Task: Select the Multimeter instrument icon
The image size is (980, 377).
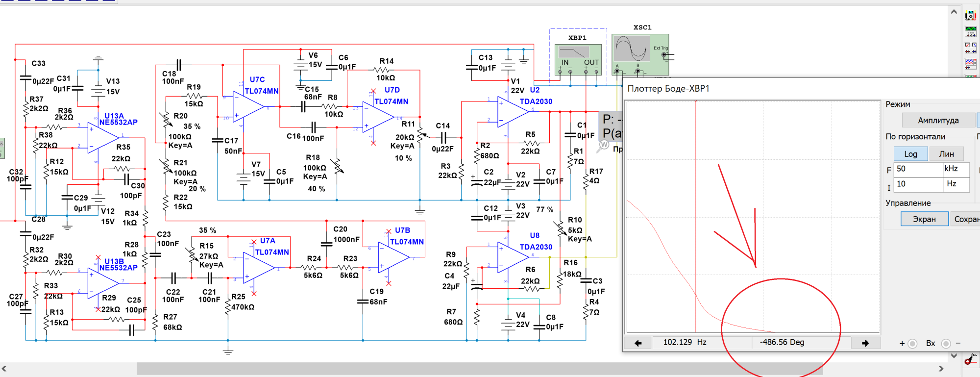Action: click(x=971, y=16)
